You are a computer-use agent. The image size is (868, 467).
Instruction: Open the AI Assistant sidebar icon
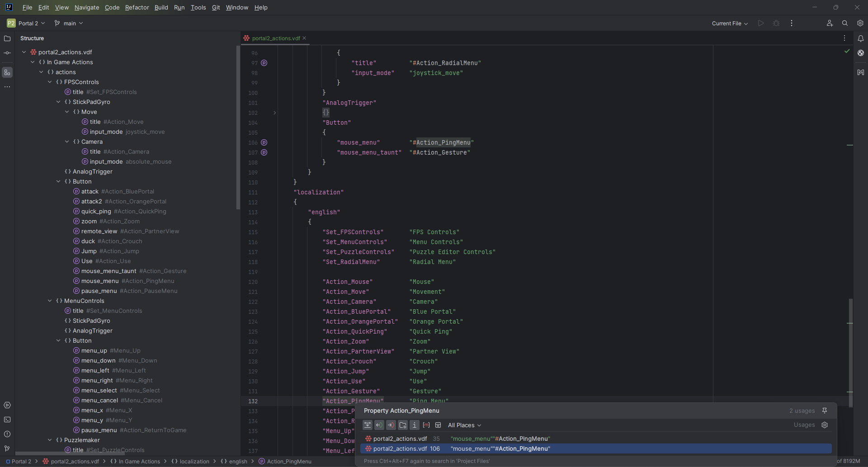[x=861, y=53]
